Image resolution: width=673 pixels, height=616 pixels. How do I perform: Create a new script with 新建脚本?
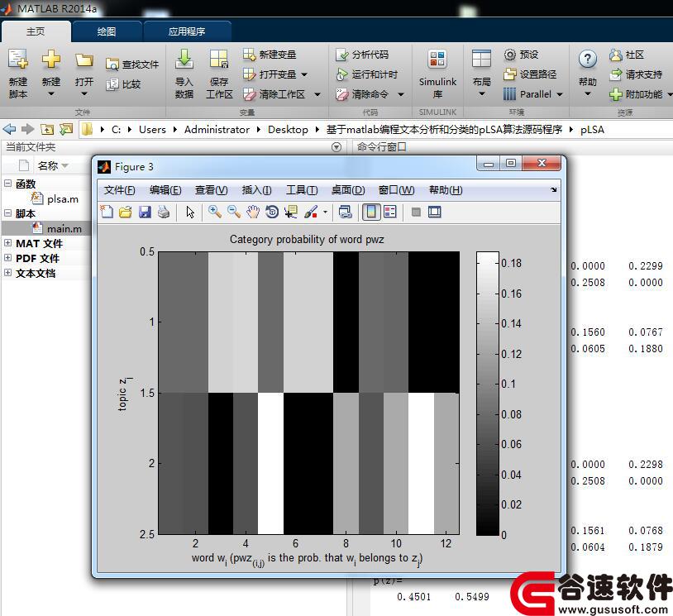pyautogui.click(x=18, y=74)
